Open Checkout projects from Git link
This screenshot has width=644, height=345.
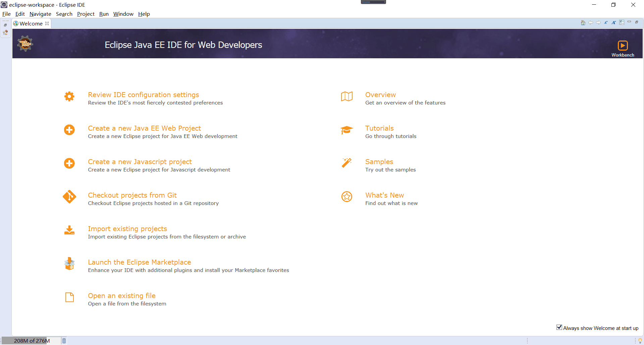pos(132,195)
